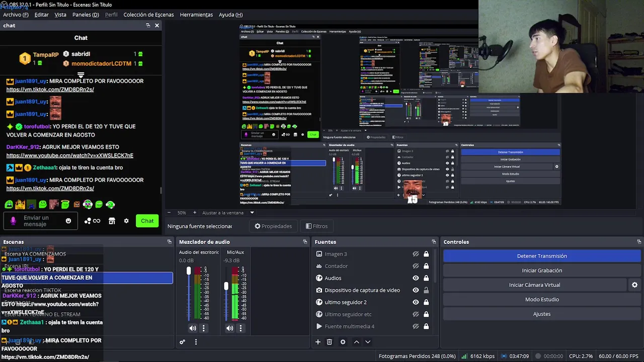644x362 pixels.
Task: Close the chat dock panel
Action: [x=157, y=25]
